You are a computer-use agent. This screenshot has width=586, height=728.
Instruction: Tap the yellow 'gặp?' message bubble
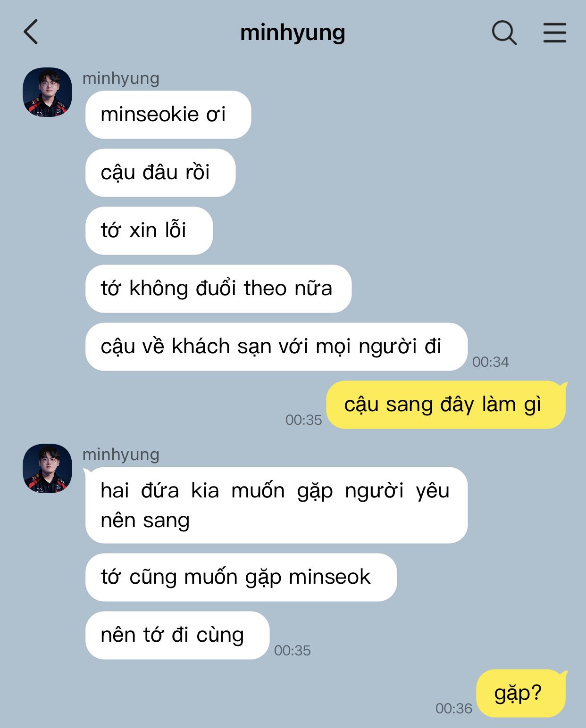coord(522,693)
